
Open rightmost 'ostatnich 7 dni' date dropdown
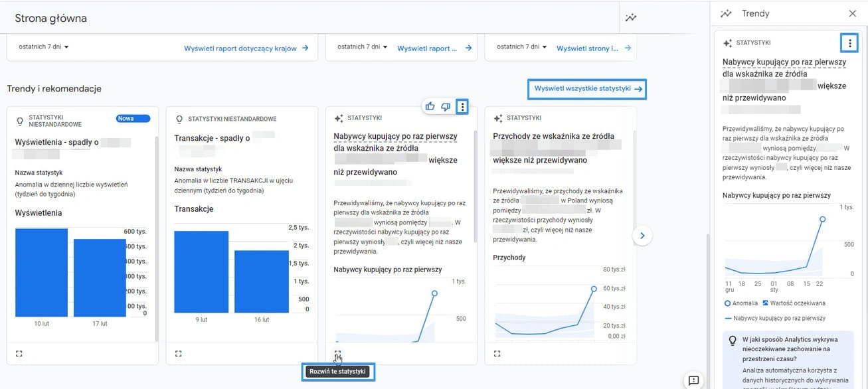tap(522, 47)
